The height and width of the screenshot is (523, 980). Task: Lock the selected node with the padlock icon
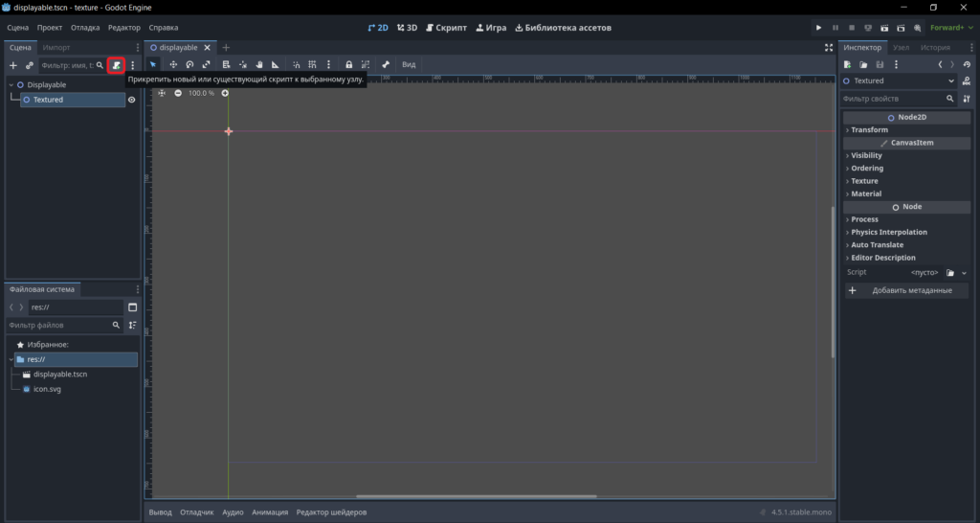(x=348, y=64)
